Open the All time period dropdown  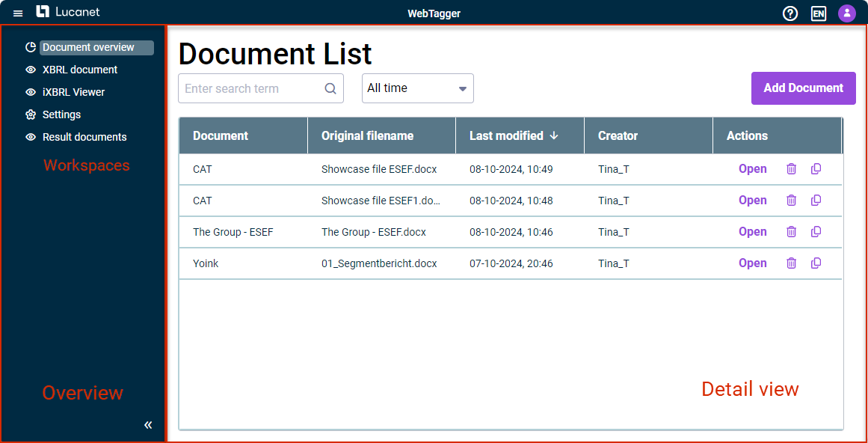418,88
